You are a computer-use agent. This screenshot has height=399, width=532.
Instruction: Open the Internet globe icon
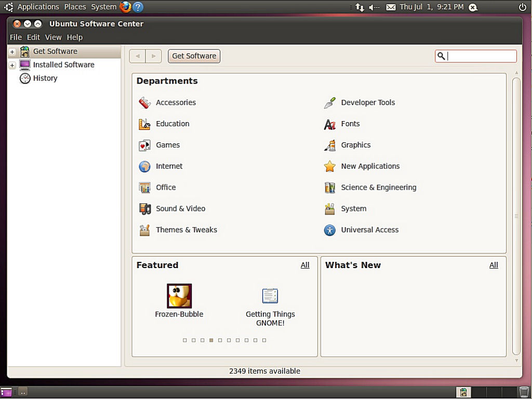[x=144, y=167]
